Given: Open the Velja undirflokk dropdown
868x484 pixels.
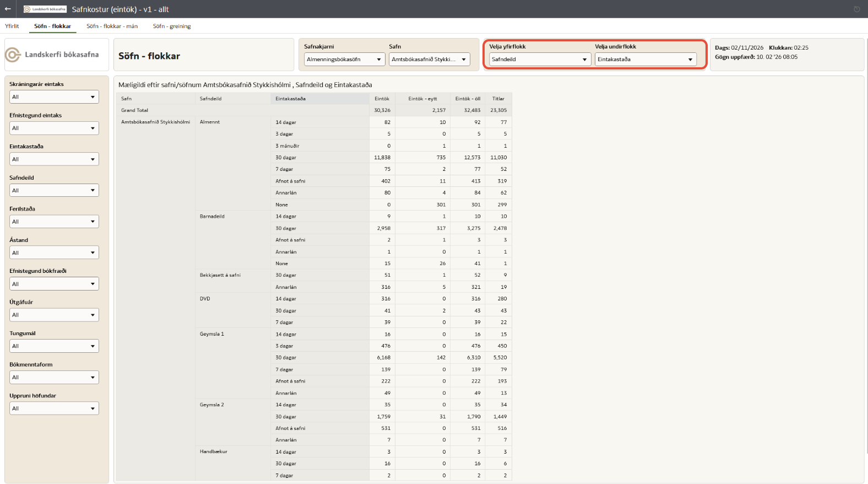Looking at the screenshot, I should click(x=645, y=60).
